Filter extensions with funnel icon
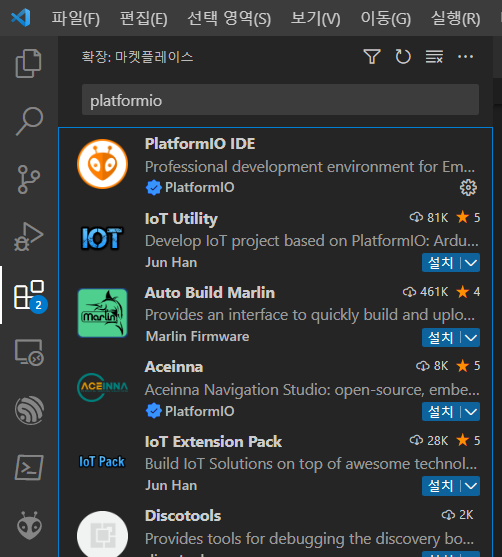The width and height of the screenshot is (502, 557). point(372,57)
